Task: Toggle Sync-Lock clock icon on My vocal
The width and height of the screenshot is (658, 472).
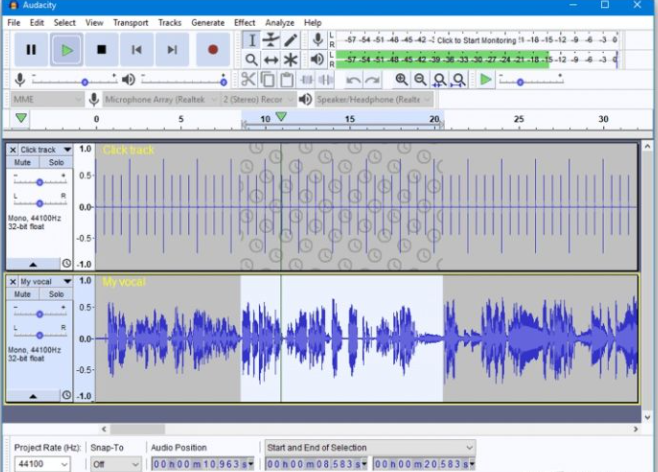Action: (x=66, y=395)
